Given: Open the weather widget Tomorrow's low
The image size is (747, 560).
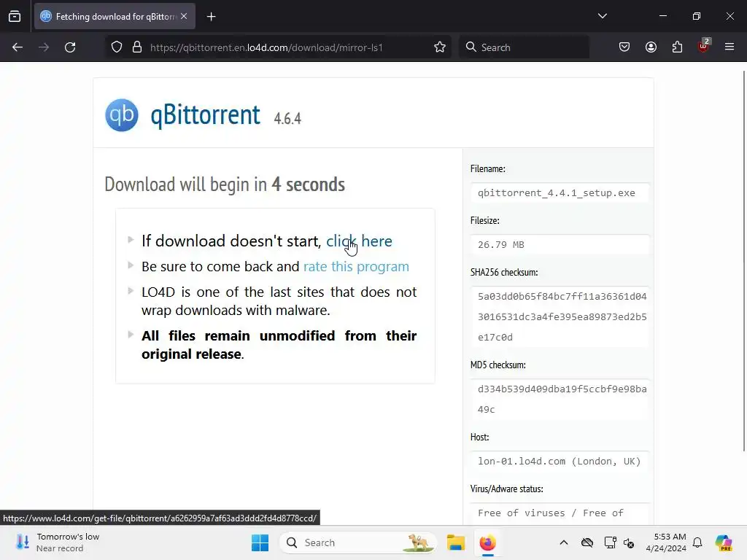Looking at the screenshot, I should [x=58, y=542].
